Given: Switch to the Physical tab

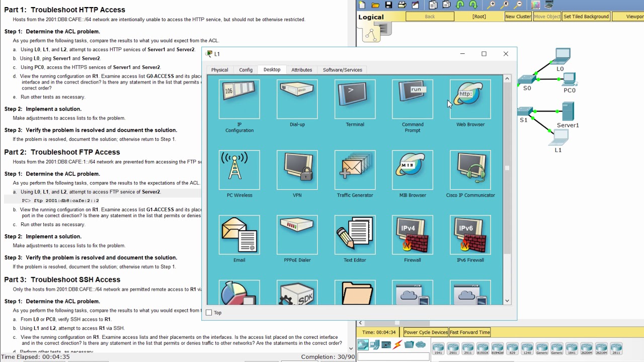Looking at the screenshot, I should [x=219, y=70].
